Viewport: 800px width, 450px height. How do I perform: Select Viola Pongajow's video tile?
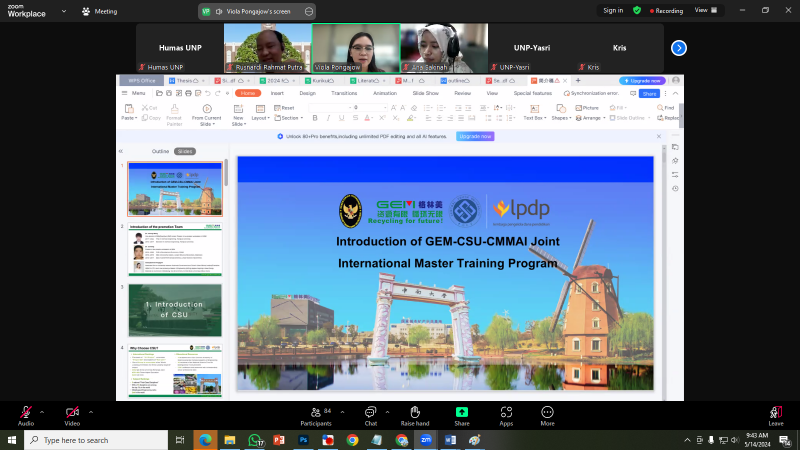[x=356, y=48]
